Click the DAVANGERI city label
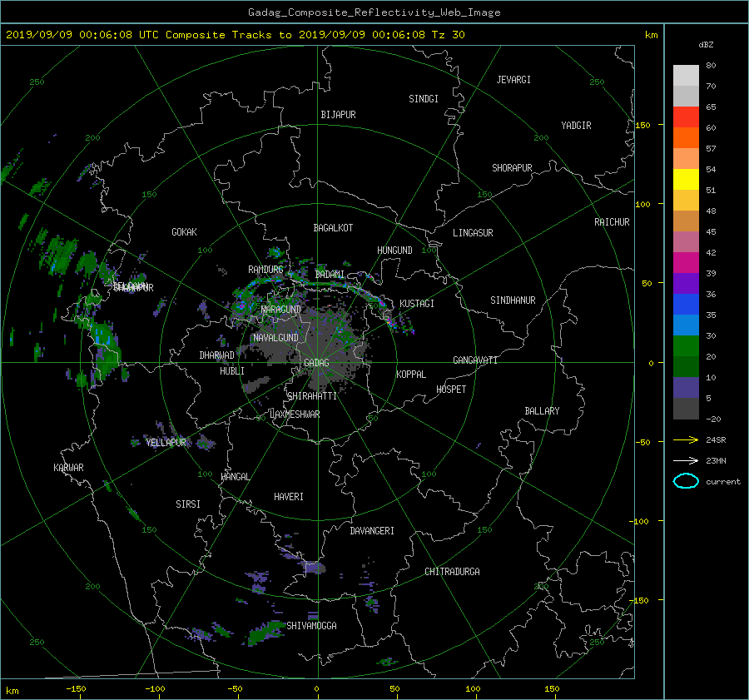Screen dimensions: 749x700 (372, 531)
